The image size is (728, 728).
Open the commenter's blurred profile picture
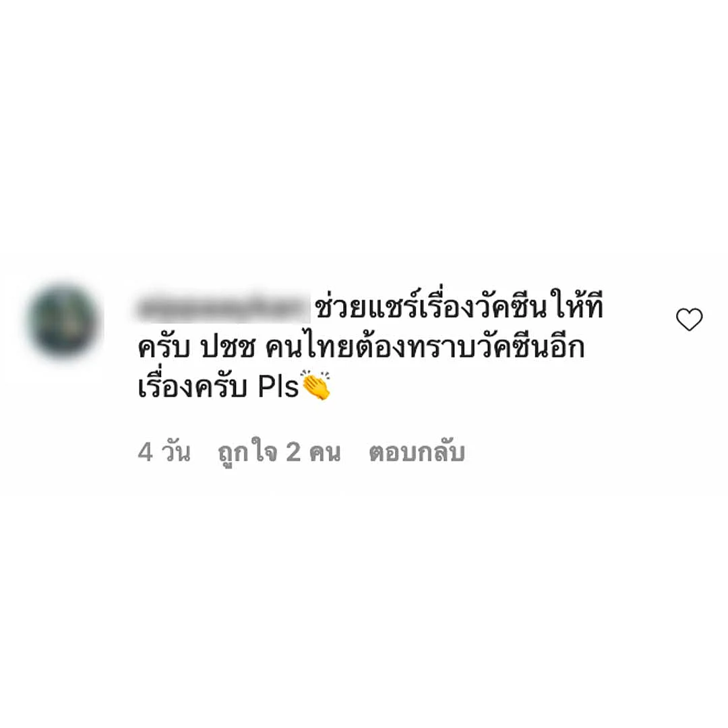point(63,320)
